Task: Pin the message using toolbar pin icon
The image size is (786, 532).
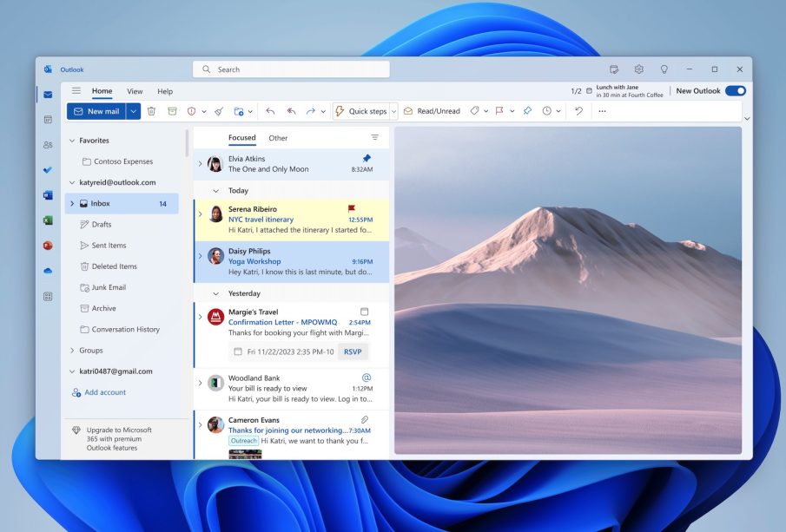Action: pos(527,111)
